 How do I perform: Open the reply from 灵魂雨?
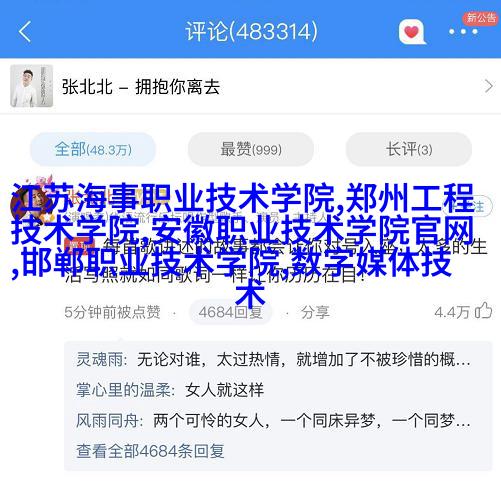coord(273,360)
